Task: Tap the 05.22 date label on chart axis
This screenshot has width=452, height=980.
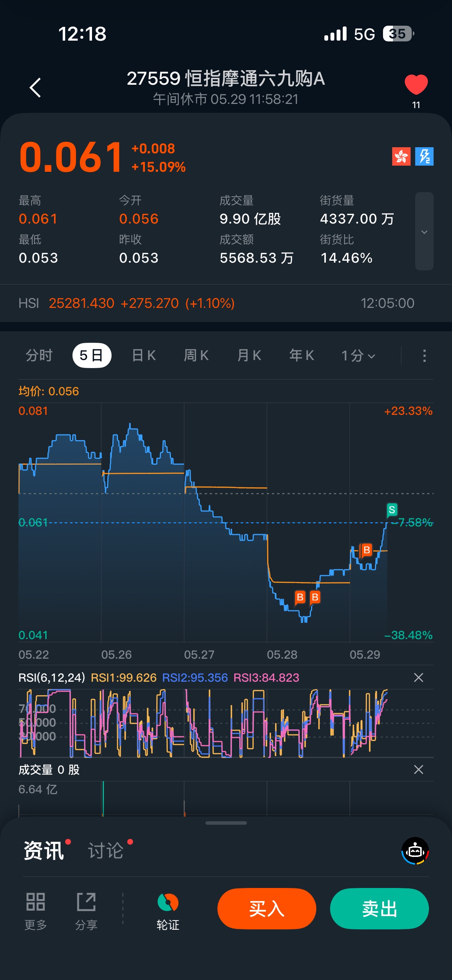Action: (x=34, y=654)
